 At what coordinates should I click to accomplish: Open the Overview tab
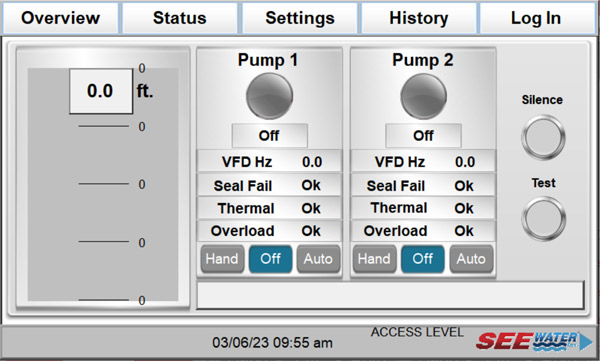(60, 18)
